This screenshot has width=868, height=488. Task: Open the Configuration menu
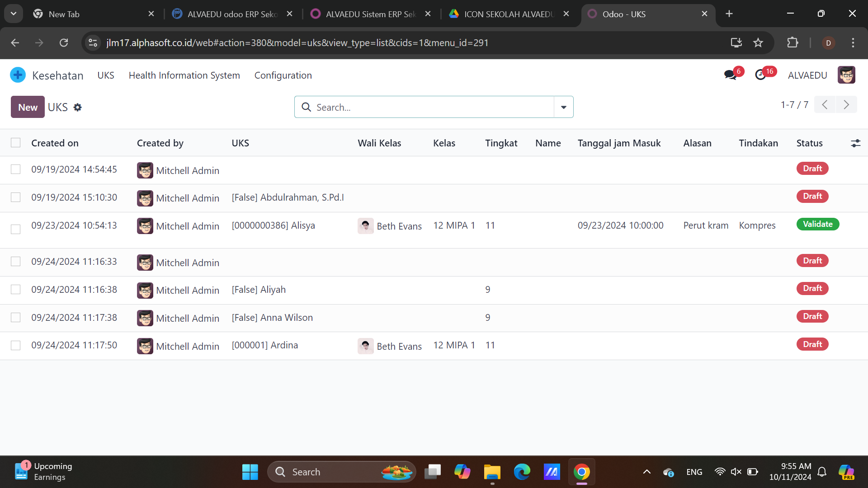tap(283, 75)
